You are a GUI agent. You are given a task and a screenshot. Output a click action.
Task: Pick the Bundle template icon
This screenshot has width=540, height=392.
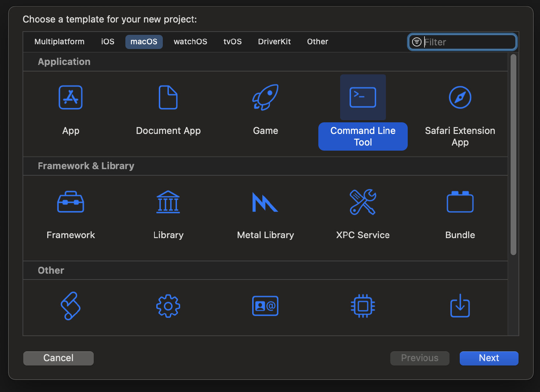[460, 202]
